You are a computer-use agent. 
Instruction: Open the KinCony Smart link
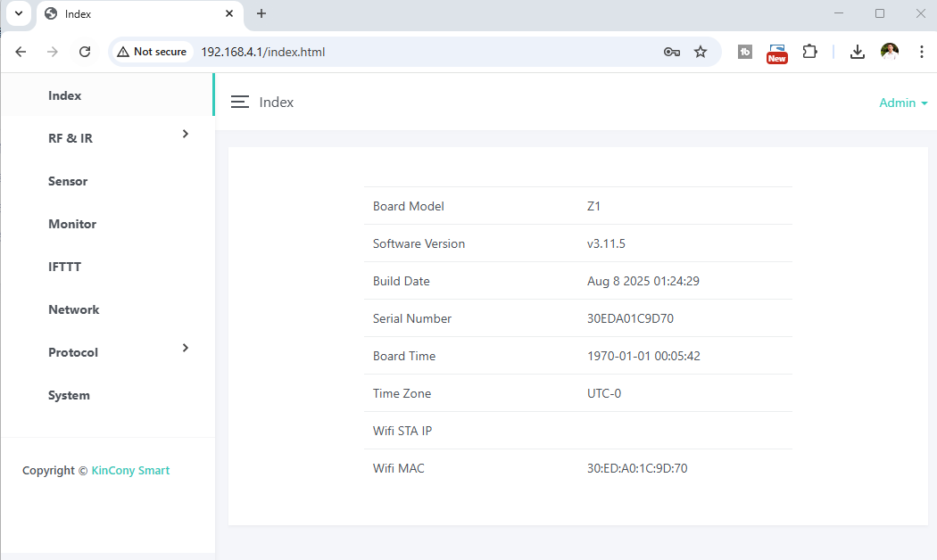coord(130,470)
